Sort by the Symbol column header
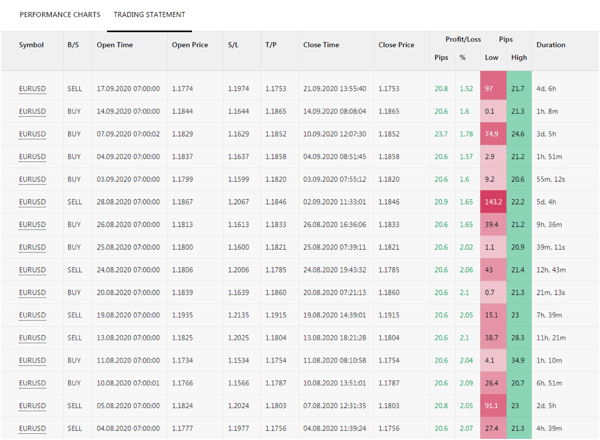This screenshot has height=440, width=600. (x=31, y=45)
